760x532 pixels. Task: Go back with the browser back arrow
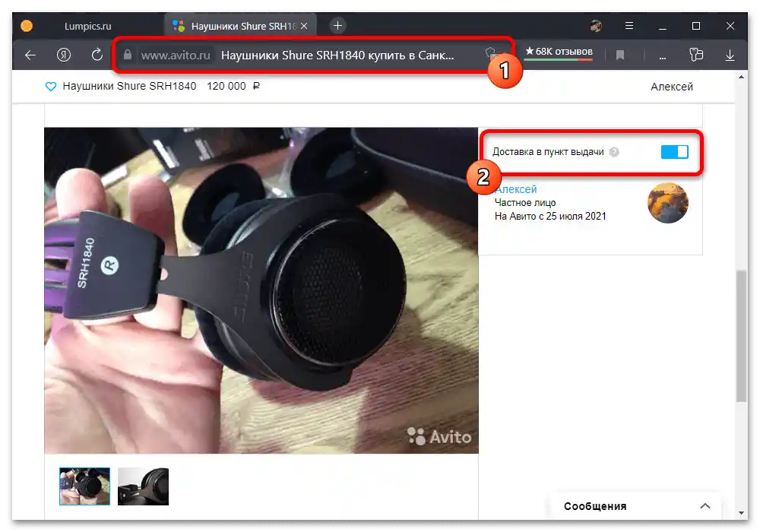click(x=30, y=55)
